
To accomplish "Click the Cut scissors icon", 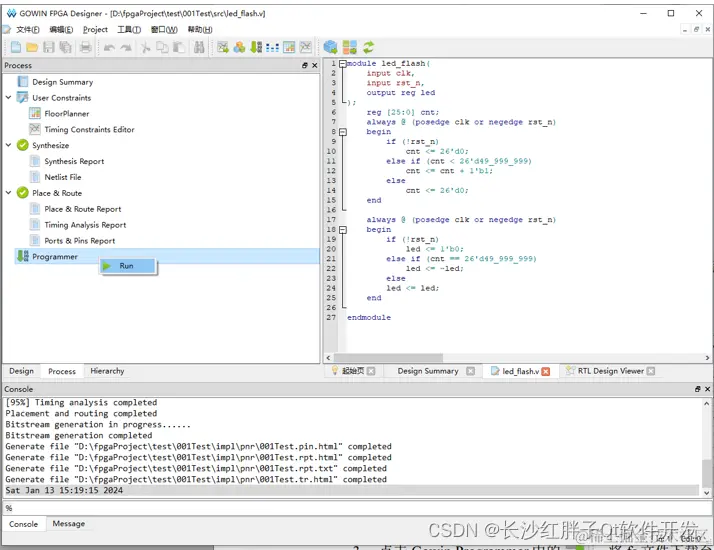I will pyautogui.click(x=146, y=47).
